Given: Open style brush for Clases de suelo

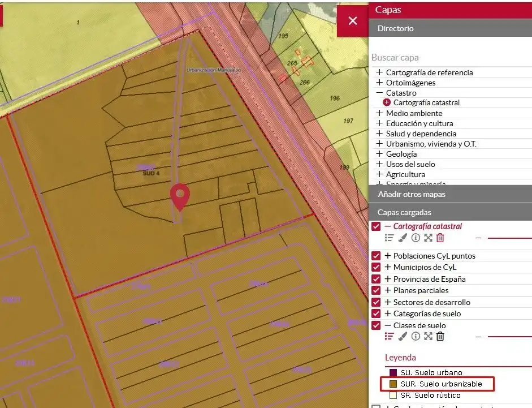Looking at the screenshot, I should click(x=403, y=336).
